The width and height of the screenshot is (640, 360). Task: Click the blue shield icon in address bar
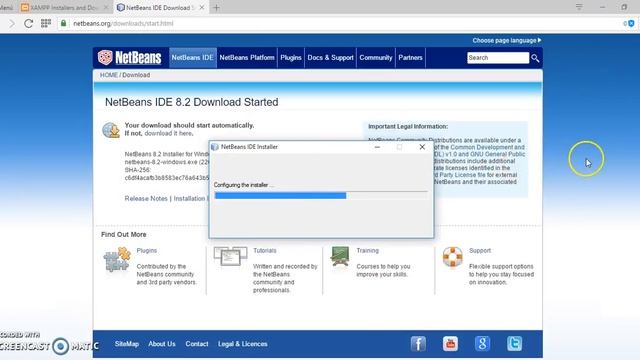[631, 23]
